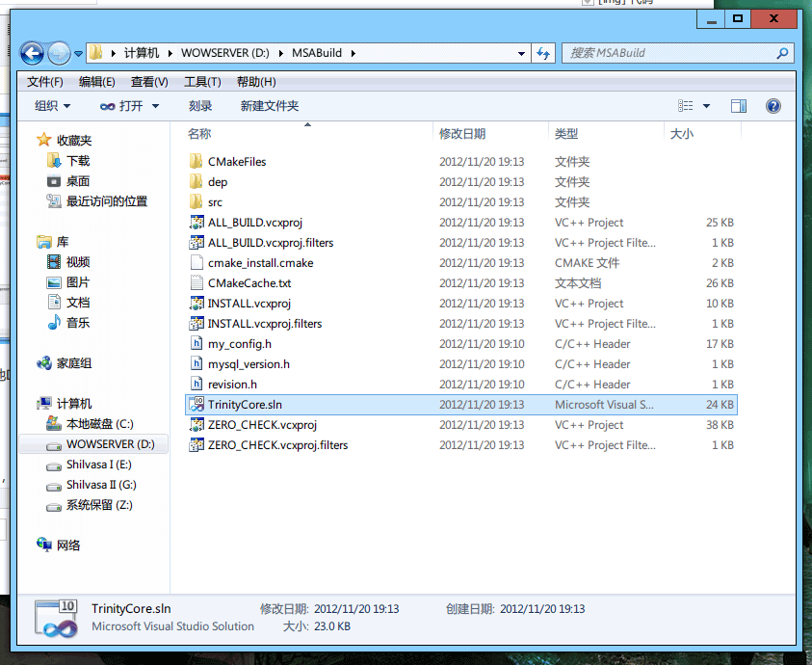Click the Help question mark icon
The width and height of the screenshot is (812, 665).
pos(773,106)
